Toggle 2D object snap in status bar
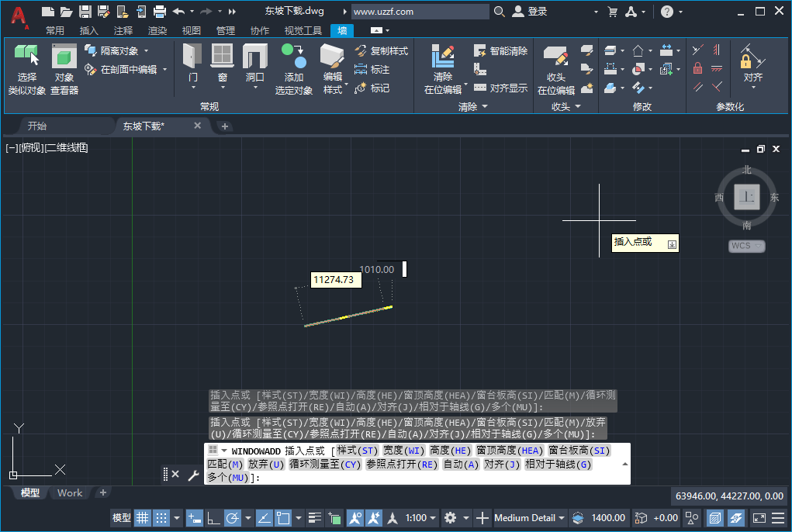The height and width of the screenshot is (532, 792). click(283, 518)
